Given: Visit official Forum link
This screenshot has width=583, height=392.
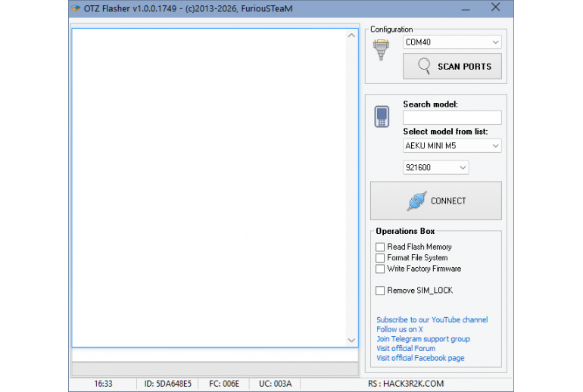Looking at the screenshot, I should (x=405, y=349).
